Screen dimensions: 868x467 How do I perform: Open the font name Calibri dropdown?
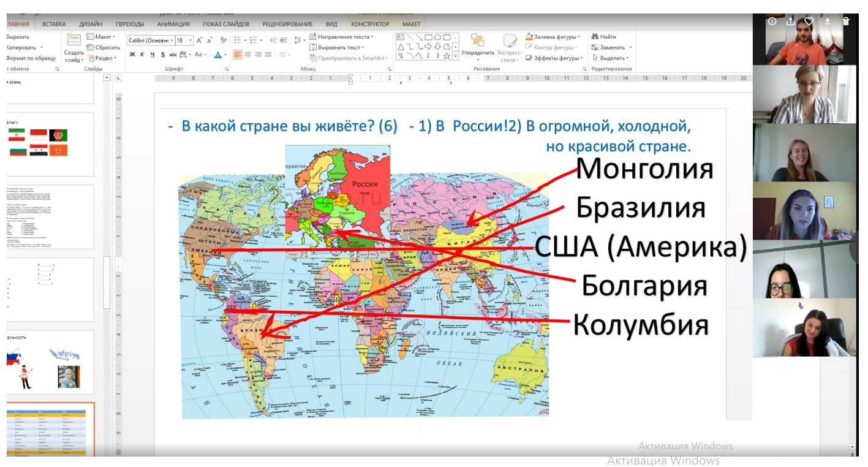point(172,40)
